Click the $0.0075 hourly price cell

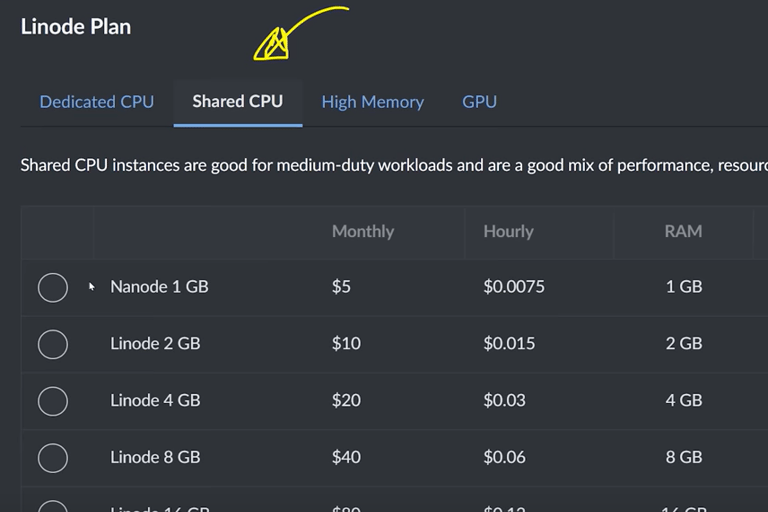(514, 287)
